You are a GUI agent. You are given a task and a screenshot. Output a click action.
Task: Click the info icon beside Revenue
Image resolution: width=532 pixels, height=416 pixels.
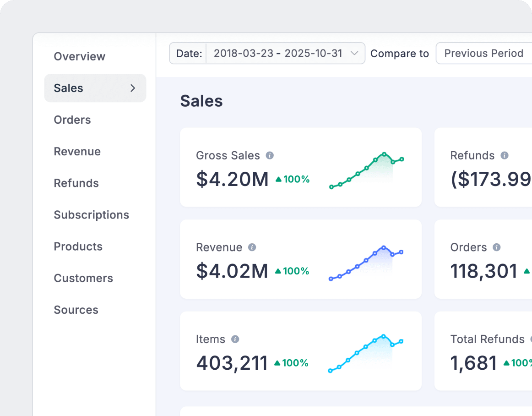click(252, 247)
